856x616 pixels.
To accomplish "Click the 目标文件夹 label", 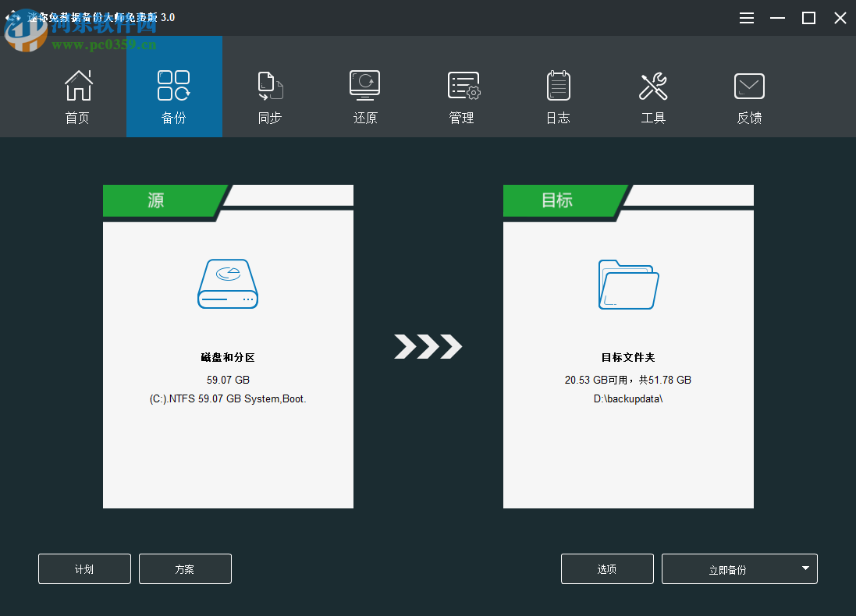I will 628,357.
